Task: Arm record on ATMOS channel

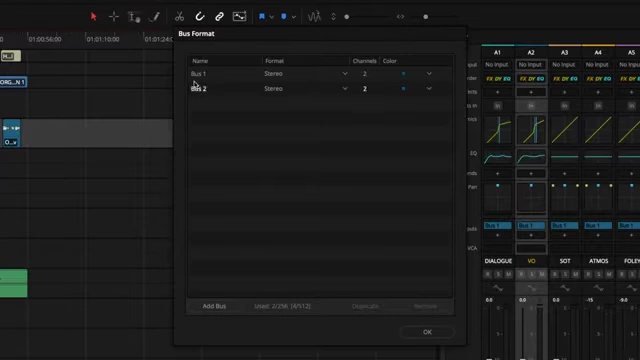Action: pos(588,274)
